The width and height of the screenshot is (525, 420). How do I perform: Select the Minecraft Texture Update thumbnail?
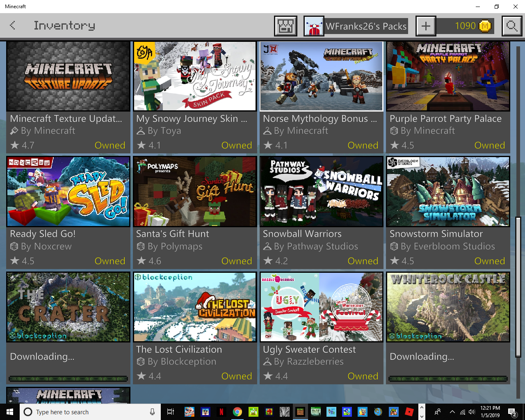68,76
